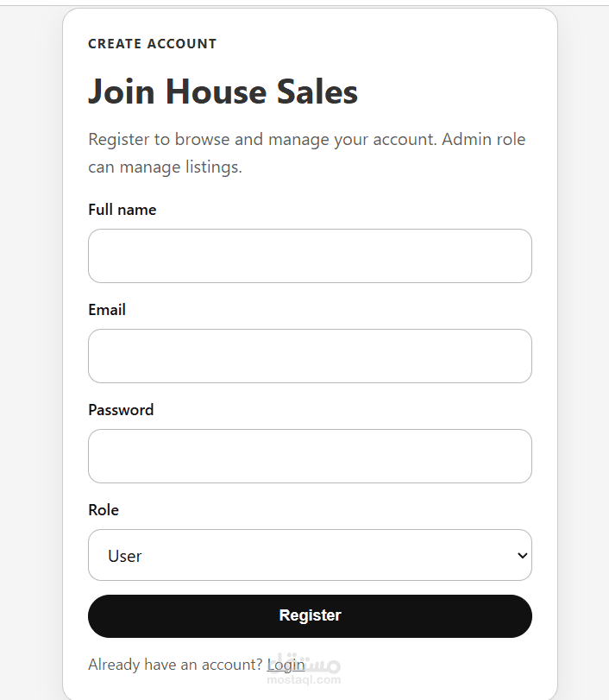The image size is (609, 700).
Task: Click the "Already have an account?" text
Action: [175, 664]
